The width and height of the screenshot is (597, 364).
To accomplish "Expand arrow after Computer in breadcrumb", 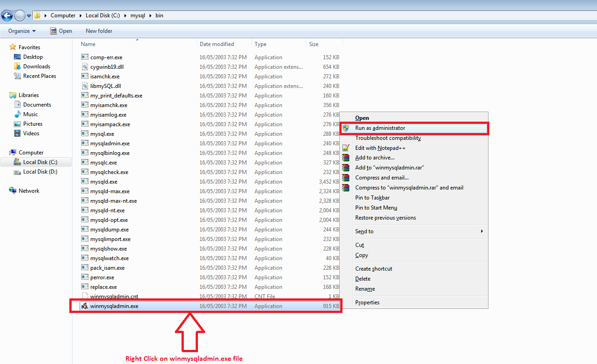I will [x=81, y=15].
